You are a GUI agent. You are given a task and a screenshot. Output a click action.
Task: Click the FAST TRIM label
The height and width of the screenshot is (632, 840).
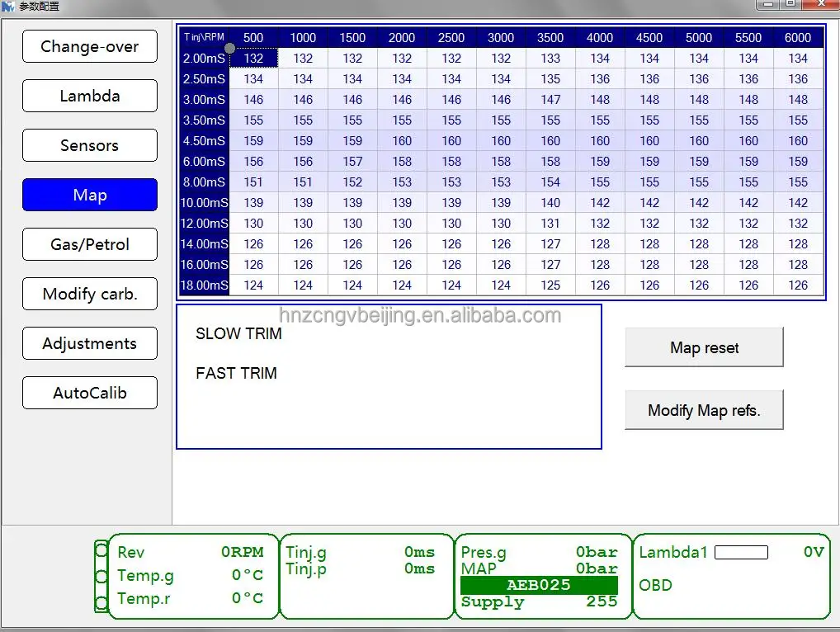click(236, 373)
